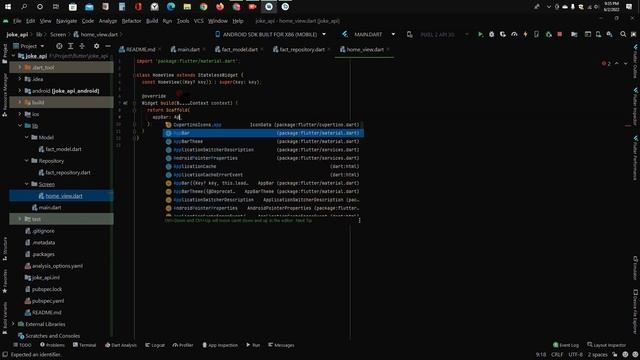
Task: Click Expand All in Project panel header
Action: click(71, 46)
